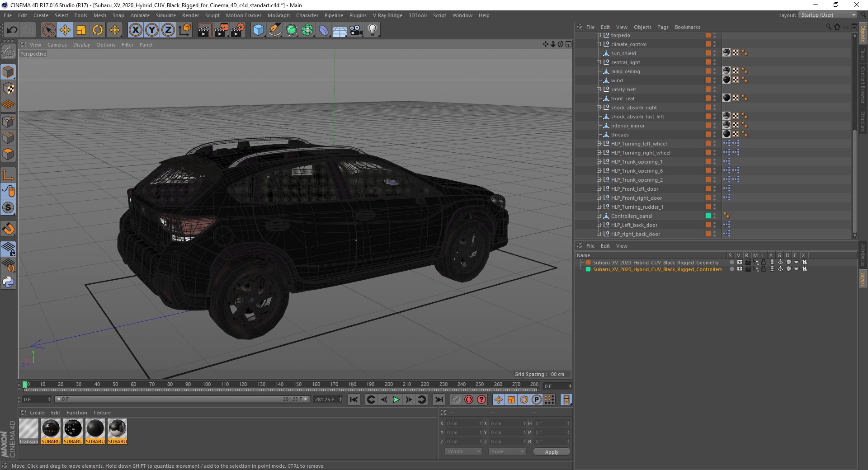The width and height of the screenshot is (868, 470).
Task: Activate the Move tool in top toolbar
Action: pyautogui.click(x=65, y=30)
